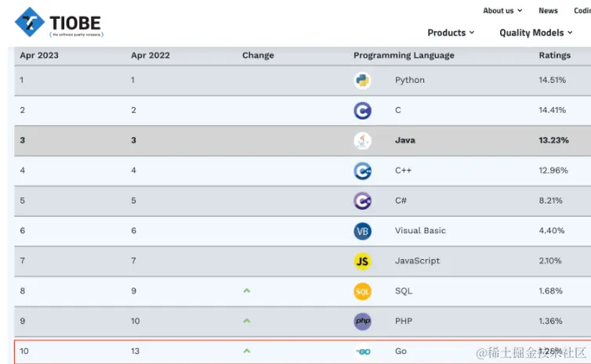Click the SQL row green up arrow
This screenshot has height=364, width=591.
(247, 290)
